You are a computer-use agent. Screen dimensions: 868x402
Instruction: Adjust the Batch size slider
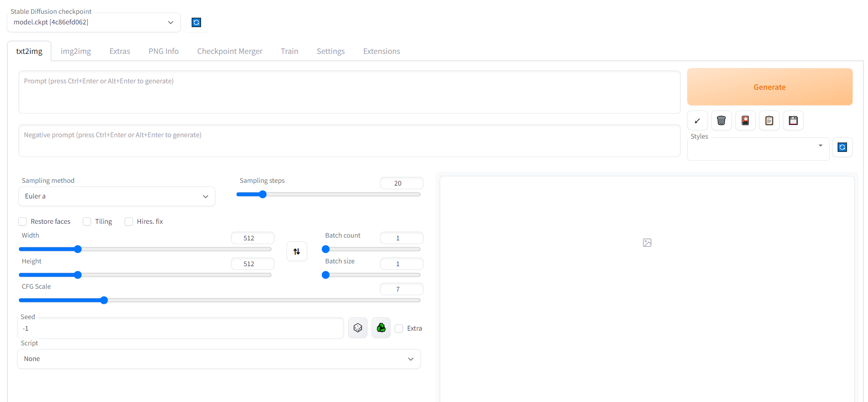click(371, 275)
